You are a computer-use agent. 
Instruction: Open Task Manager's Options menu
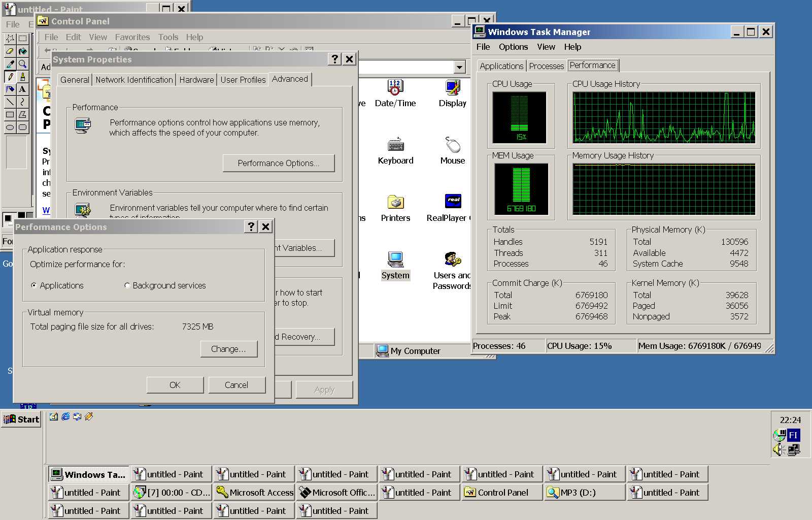click(x=513, y=47)
